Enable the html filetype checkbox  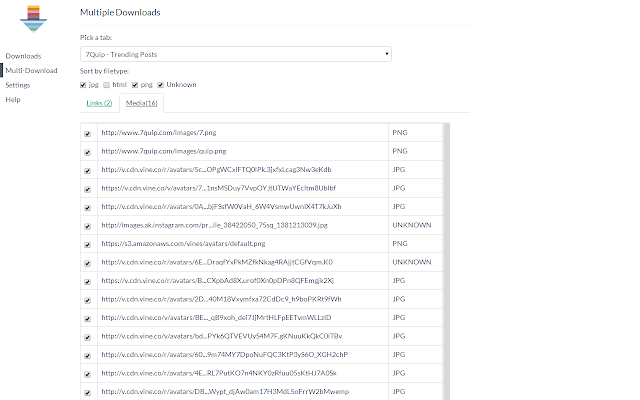point(107,85)
